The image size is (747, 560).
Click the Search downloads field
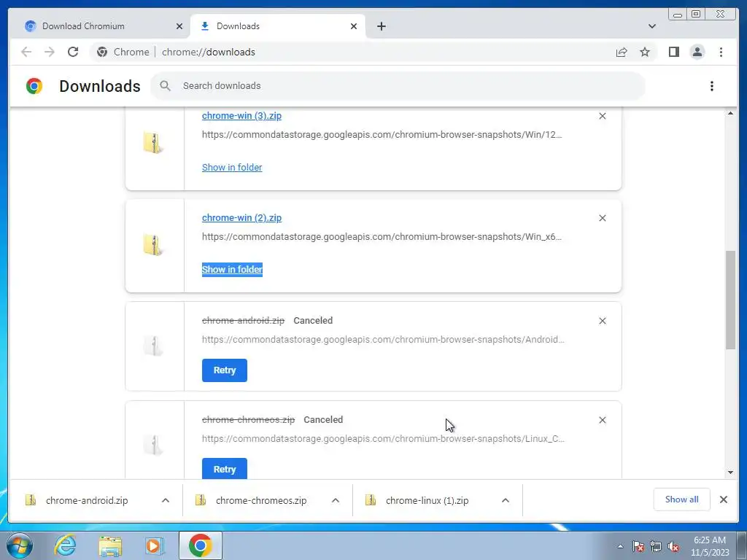click(x=398, y=86)
